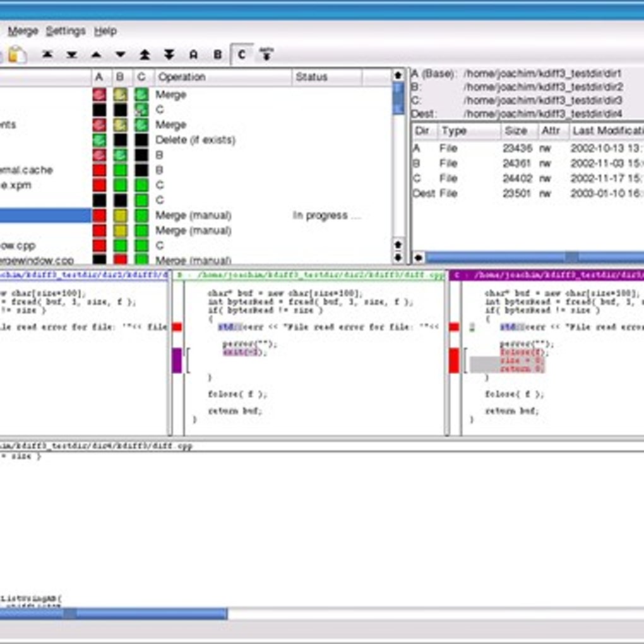Open the Settings menu

coord(66,31)
